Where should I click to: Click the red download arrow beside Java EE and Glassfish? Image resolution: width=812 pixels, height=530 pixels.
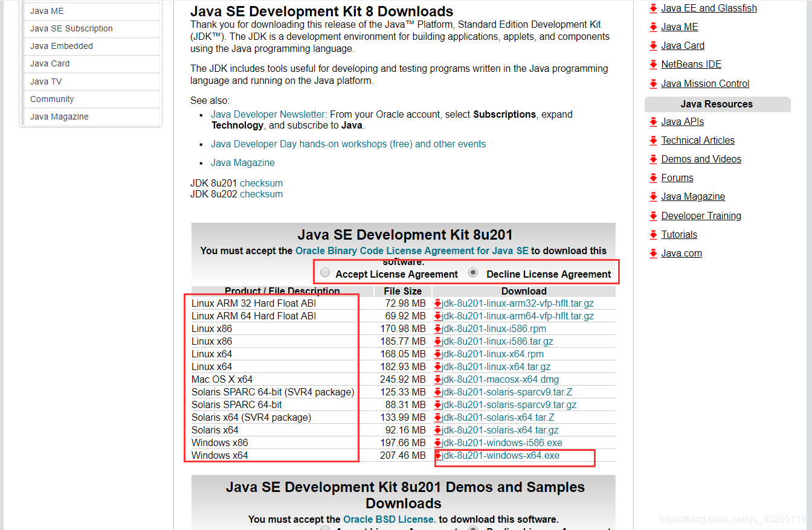coord(653,8)
